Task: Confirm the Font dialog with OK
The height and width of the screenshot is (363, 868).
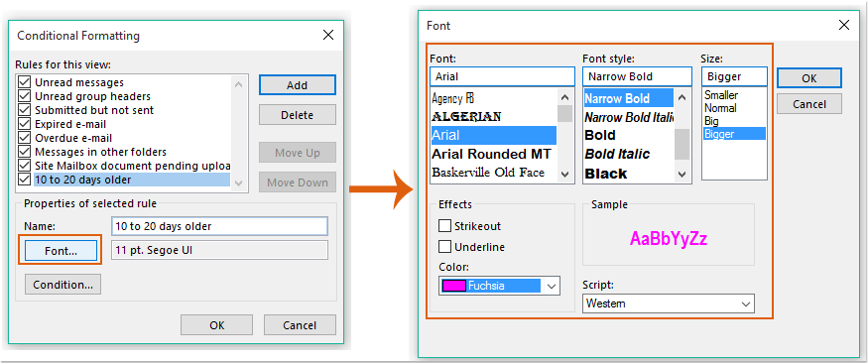Action: [809, 78]
